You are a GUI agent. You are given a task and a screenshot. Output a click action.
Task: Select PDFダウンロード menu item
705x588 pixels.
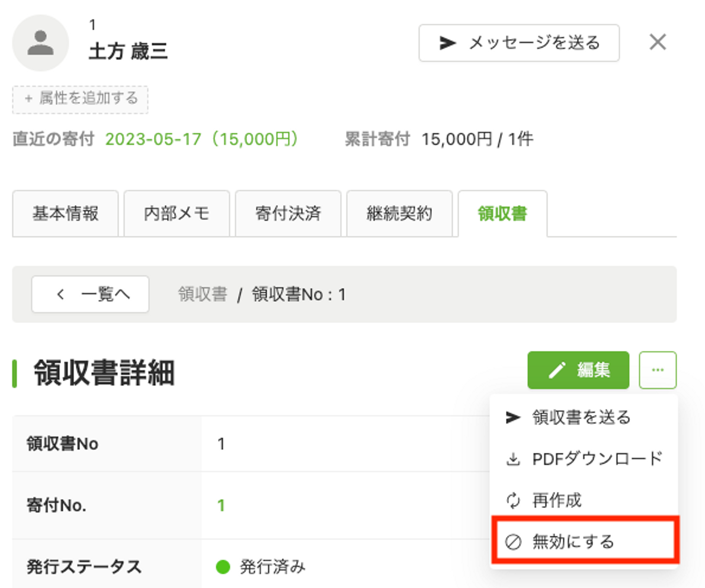597,459
